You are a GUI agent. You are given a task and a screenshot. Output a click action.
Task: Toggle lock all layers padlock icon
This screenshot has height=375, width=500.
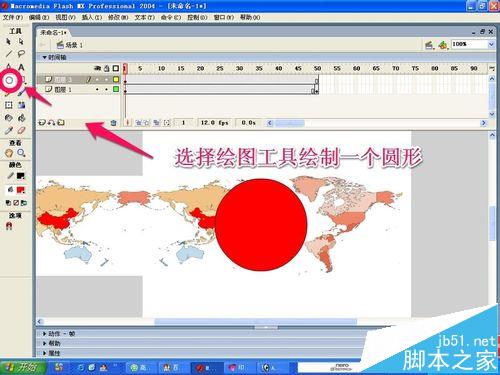(107, 68)
